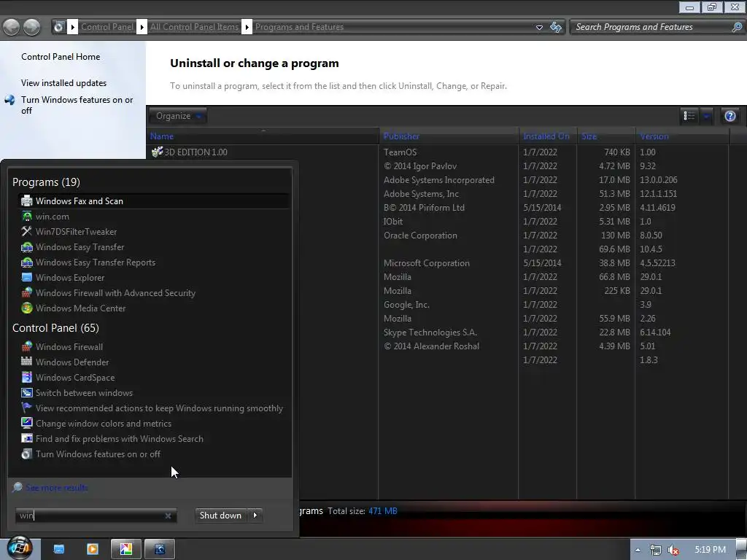
Task: Open Windows Media Player taskbar icon
Action: 93,549
